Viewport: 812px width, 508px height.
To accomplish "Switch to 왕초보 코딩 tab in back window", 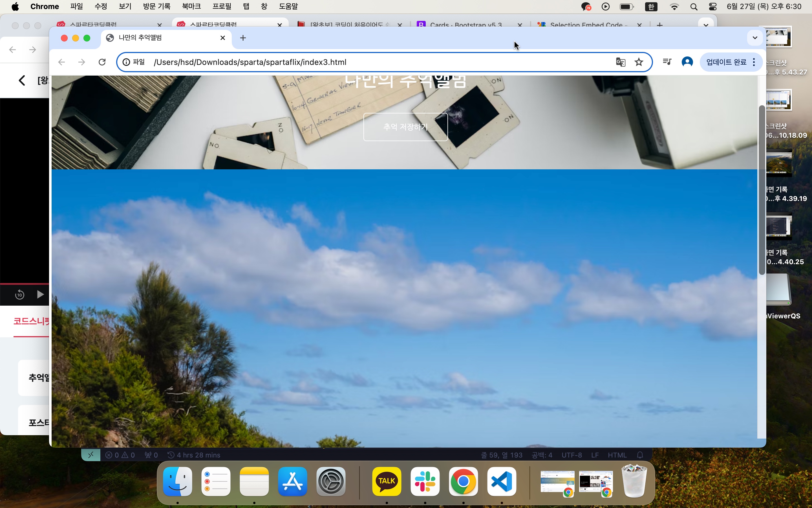I will 349,25.
